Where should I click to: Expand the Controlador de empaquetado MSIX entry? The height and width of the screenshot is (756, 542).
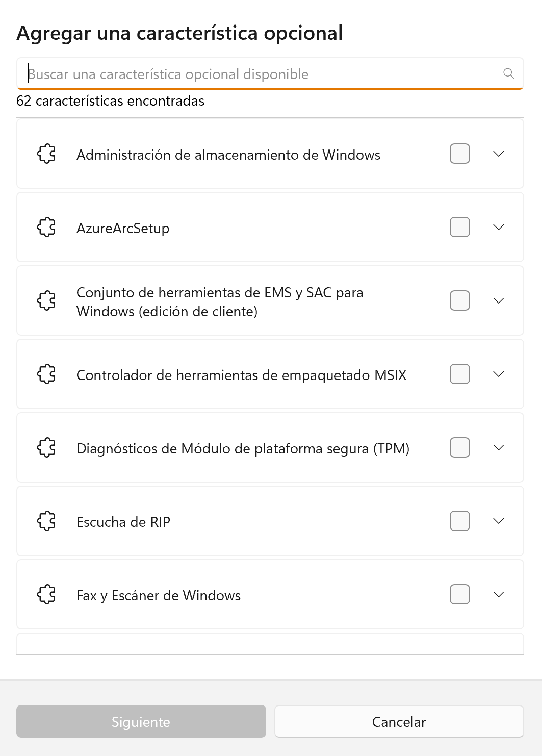pos(499,374)
